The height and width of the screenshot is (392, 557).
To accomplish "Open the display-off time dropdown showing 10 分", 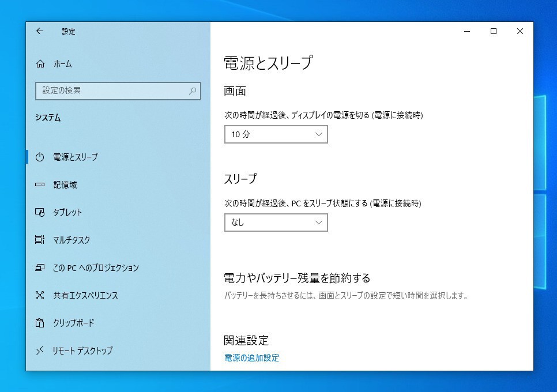I will click(276, 134).
